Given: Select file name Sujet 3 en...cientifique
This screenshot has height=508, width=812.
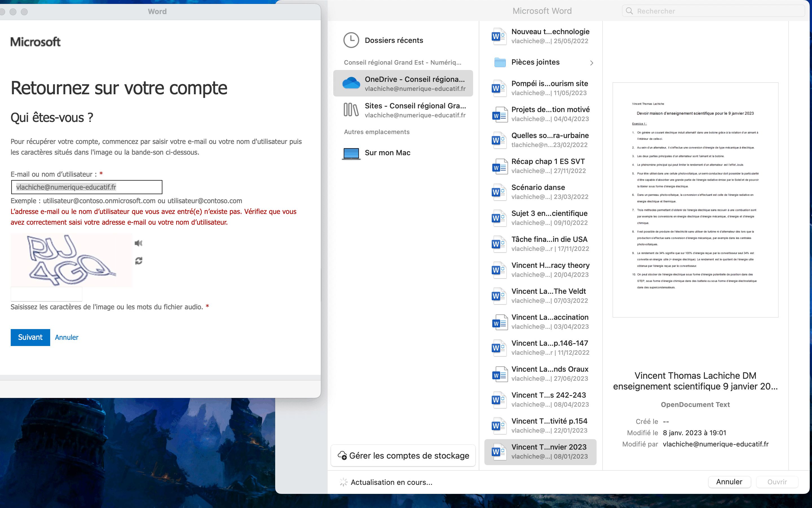Looking at the screenshot, I should click(549, 213).
